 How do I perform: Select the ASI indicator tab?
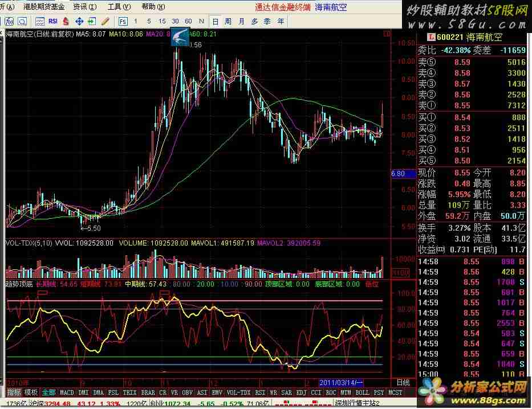click(x=202, y=392)
